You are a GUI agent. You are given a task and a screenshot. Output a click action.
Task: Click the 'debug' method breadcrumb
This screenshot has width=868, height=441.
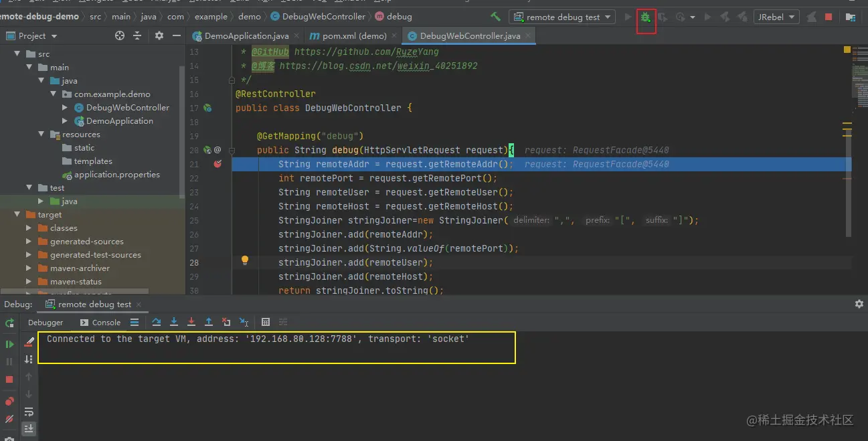[x=394, y=16]
